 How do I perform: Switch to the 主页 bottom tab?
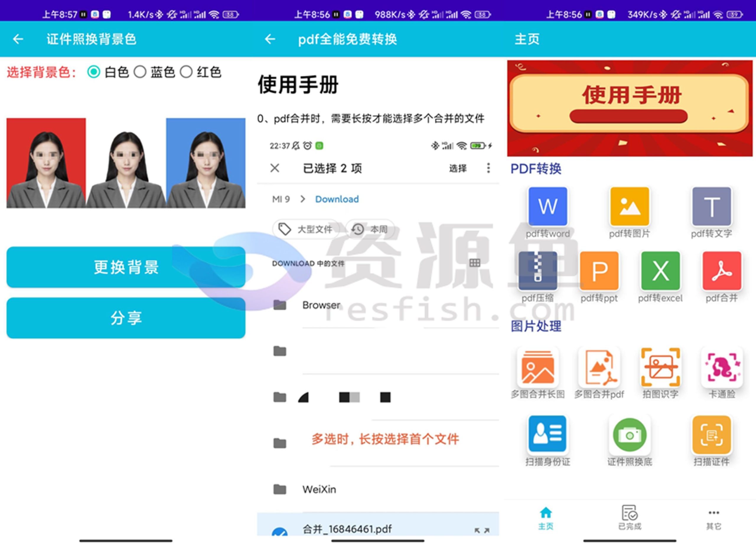coord(546,518)
